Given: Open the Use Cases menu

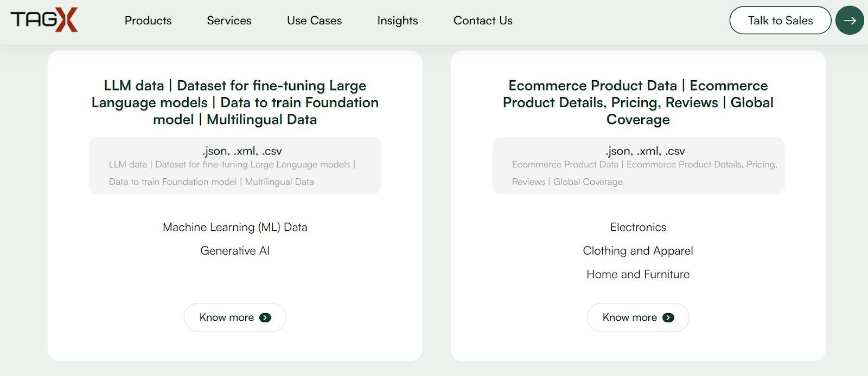Looking at the screenshot, I should (x=314, y=21).
